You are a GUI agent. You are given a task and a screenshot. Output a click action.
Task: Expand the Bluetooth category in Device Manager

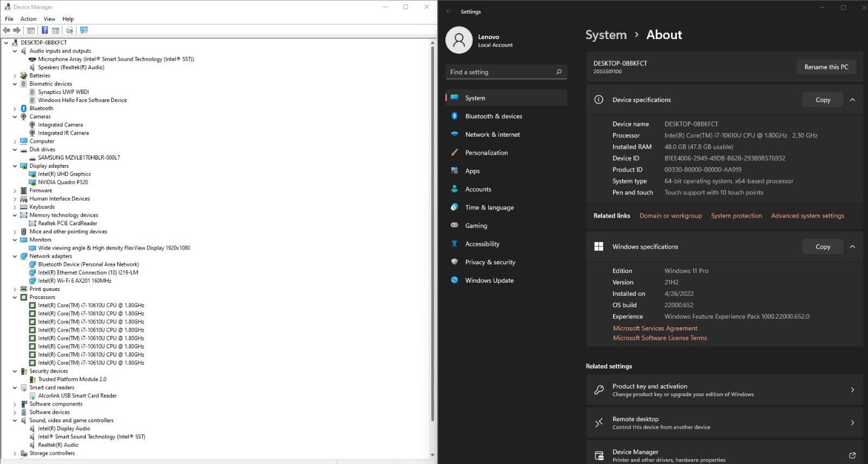point(15,109)
